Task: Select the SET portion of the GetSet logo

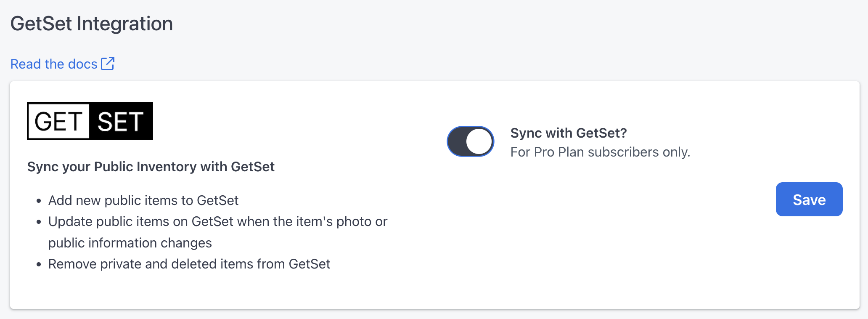Action: click(121, 121)
